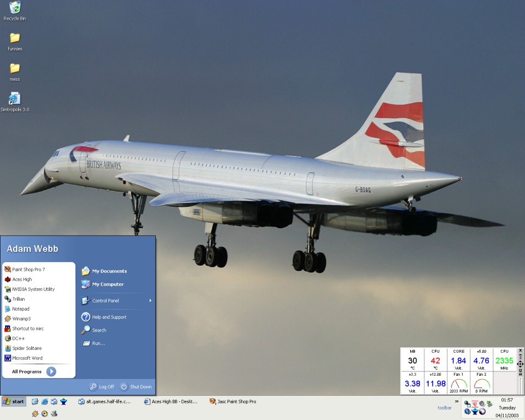The width and height of the screenshot is (525, 420).
Task: Launch Winamp3 from the Start menu
Action: 38,318
